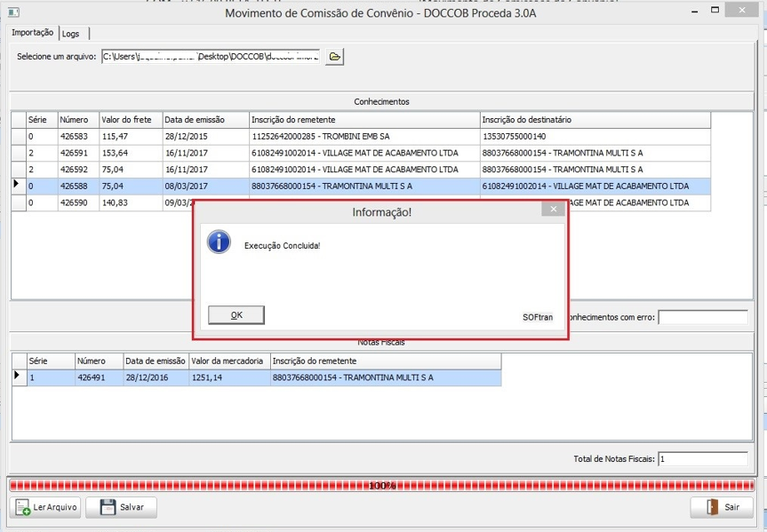Click freight value 115,47
Viewport: 767px width, 532px height.
tap(131, 137)
